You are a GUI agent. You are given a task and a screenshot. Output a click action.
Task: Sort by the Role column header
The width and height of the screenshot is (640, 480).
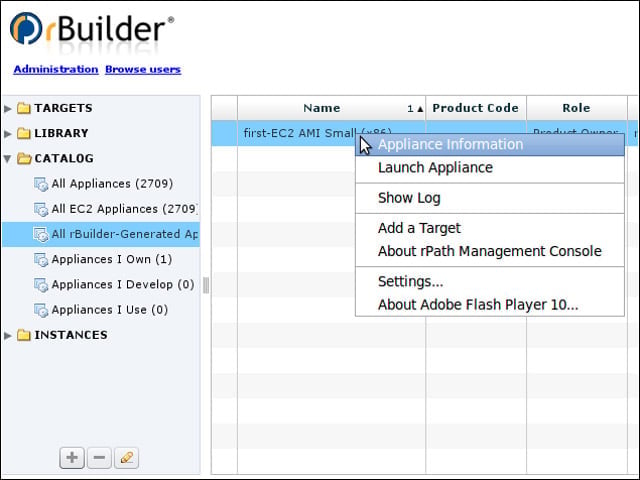click(576, 108)
